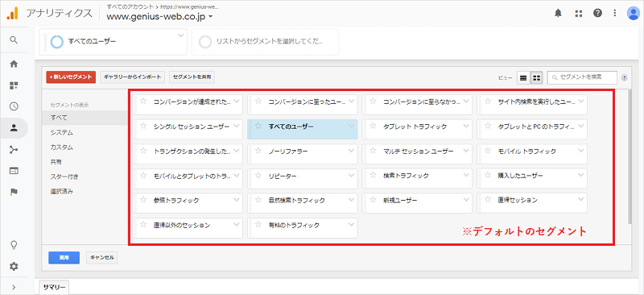This screenshot has height=295, width=644.
Task: Open dropdown arrow on サイト内検索を実行したユー card
Action: tap(580, 102)
